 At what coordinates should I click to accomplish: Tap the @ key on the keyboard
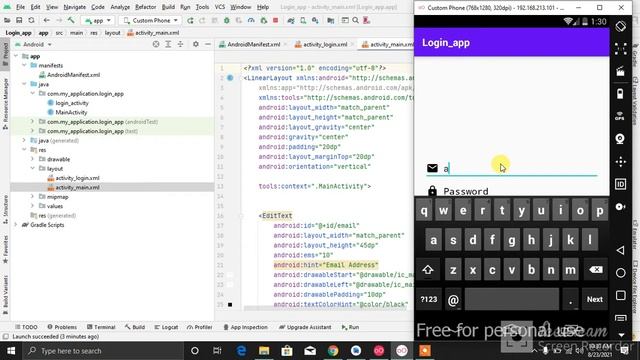click(453, 300)
